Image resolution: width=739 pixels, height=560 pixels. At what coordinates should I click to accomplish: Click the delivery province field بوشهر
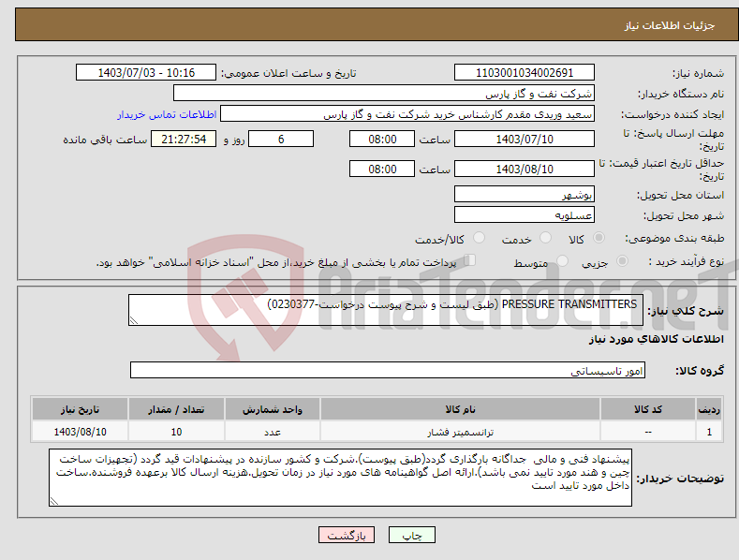[525, 194]
